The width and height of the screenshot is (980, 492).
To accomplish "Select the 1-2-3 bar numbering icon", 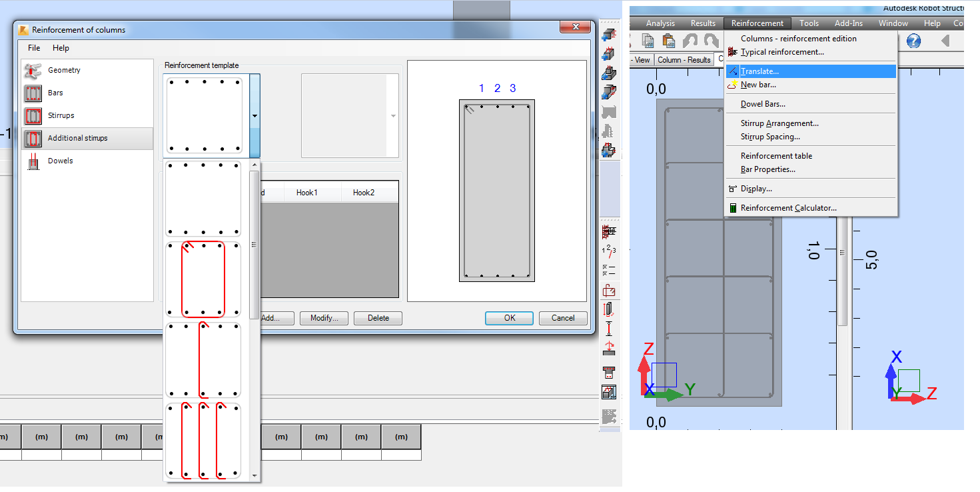I will pos(610,250).
